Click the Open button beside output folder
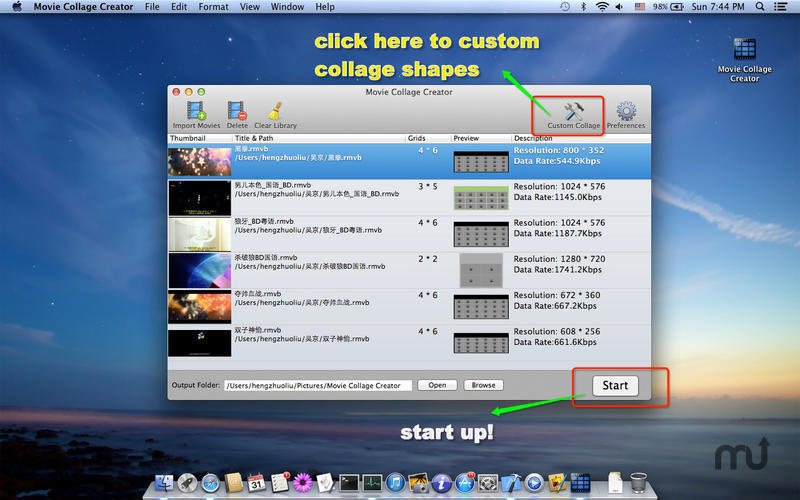 tap(438, 385)
